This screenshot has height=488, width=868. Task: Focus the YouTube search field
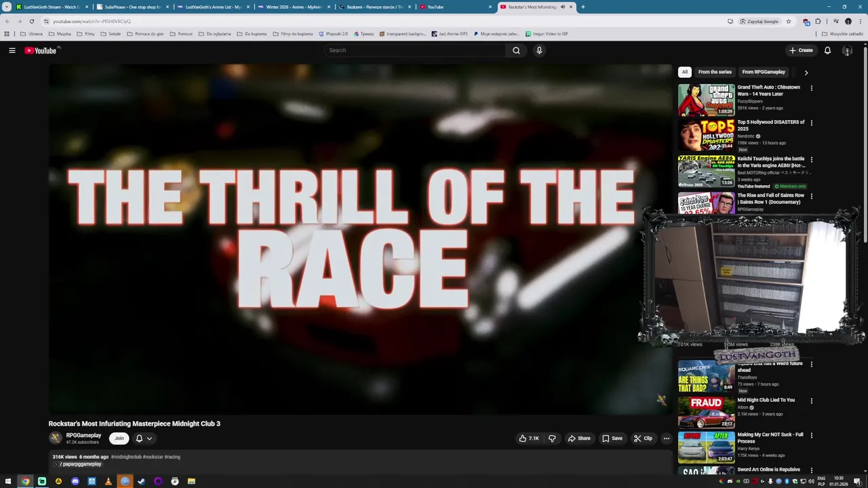click(414, 50)
